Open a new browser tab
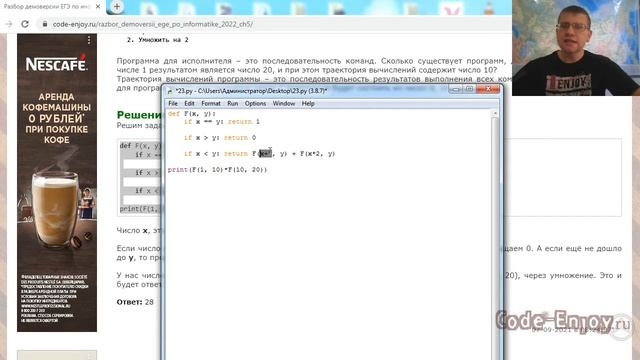This screenshot has width=640, height=360. [x=117, y=7]
